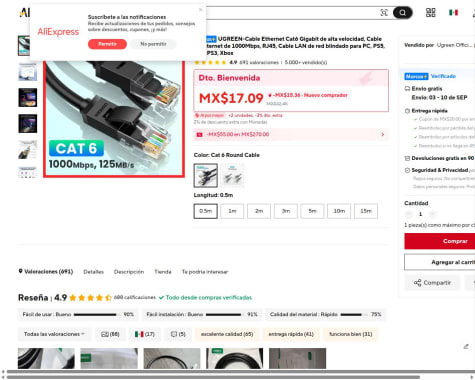Decrease quantity with minus button
The height and width of the screenshot is (380, 475).
click(x=409, y=214)
